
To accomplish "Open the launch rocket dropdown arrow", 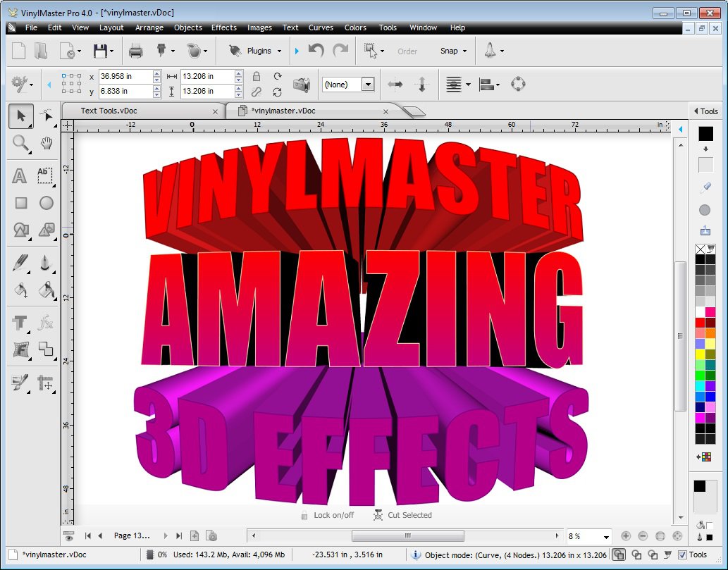I will pyautogui.click(x=502, y=51).
